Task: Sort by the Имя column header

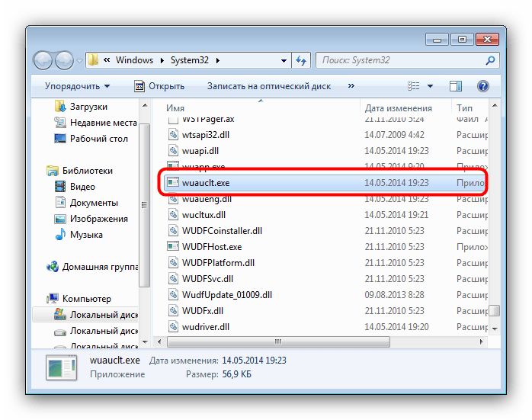Action: tap(175, 108)
